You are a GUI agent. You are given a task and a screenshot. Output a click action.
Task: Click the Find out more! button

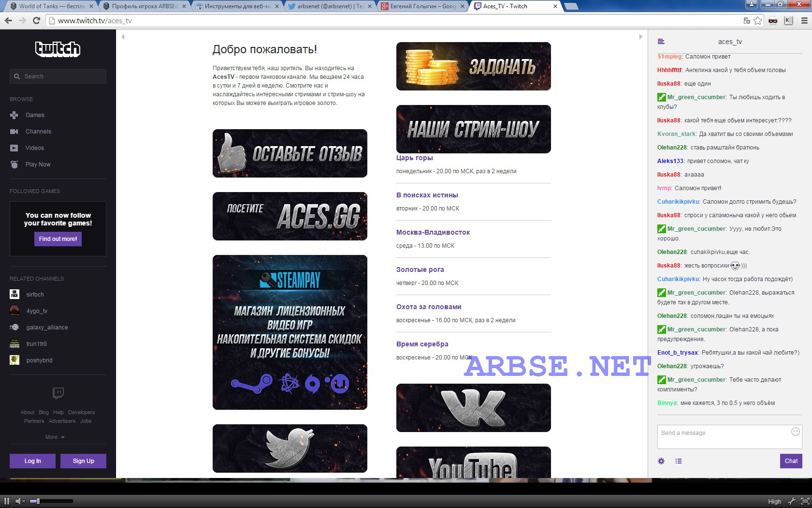click(58, 239)
